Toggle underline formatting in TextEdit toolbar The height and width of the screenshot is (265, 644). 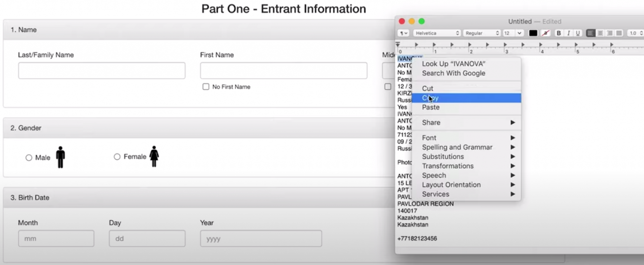coord(578,33)
